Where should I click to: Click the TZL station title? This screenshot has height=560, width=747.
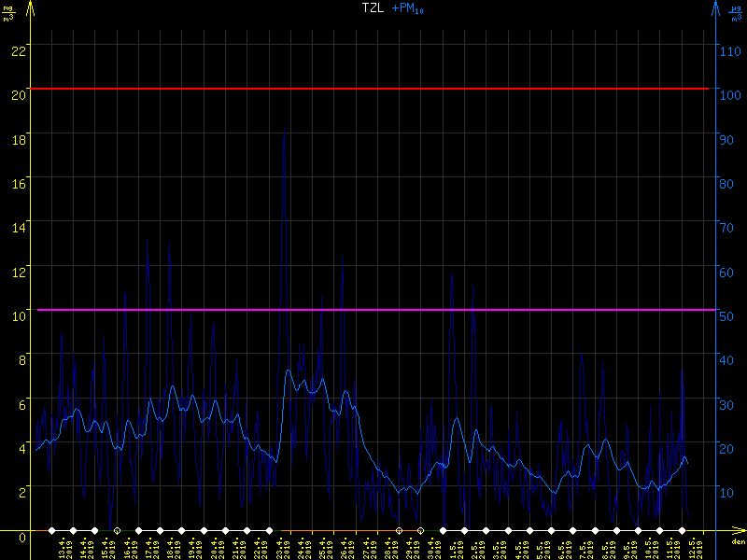[373, 8]
